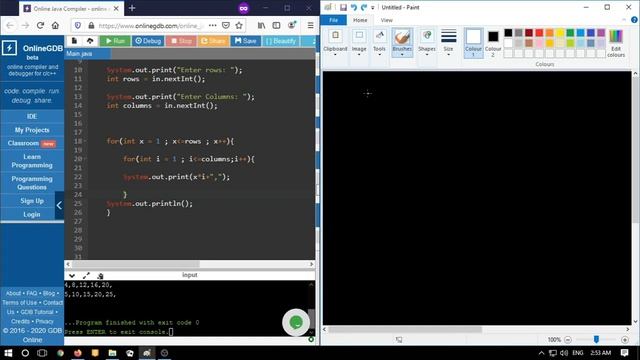
Task: Open My Projects in sidebar
Action: 32,130
